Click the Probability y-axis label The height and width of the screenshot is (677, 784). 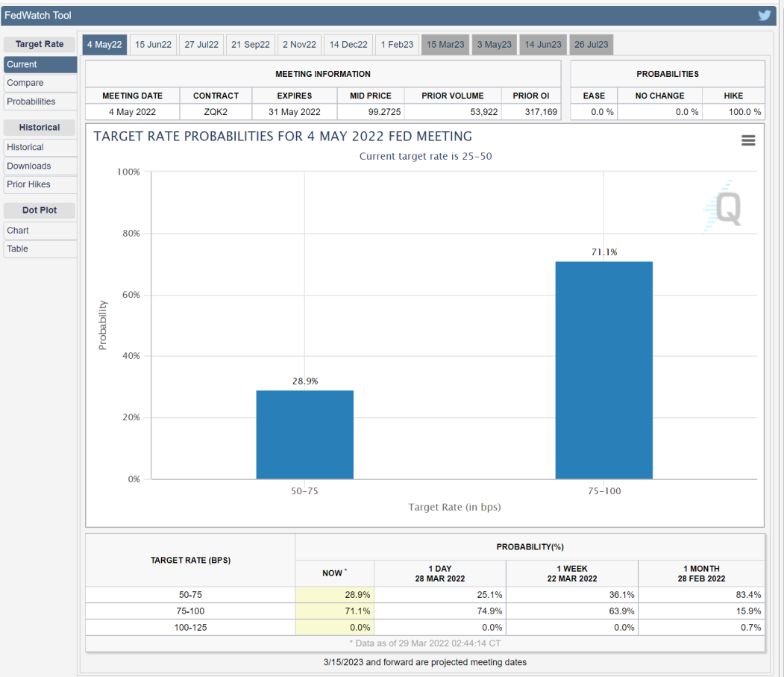pyautogui.click(x=102, y=325)
